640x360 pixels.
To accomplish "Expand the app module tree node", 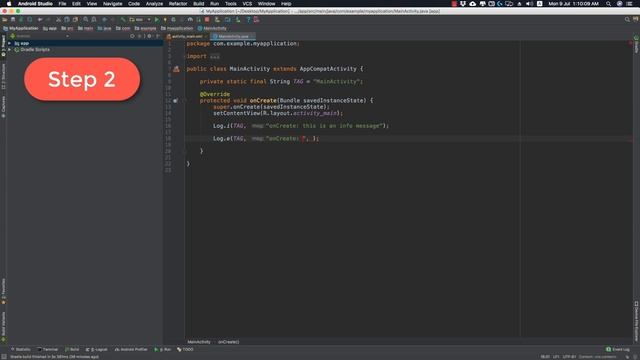I will pos(10,43).
